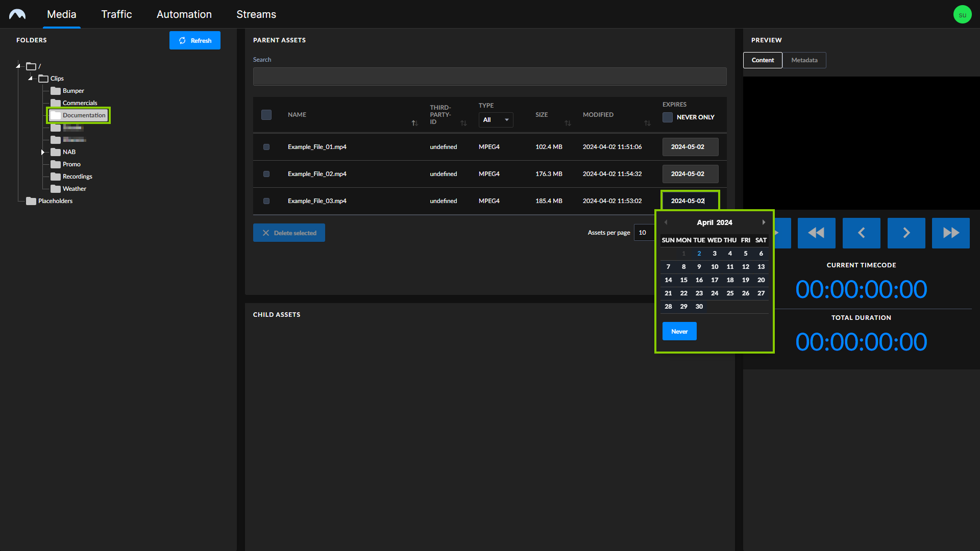Enable the NEVER ONLY checkbox
980x551 pixels.
tap(667, 117)
